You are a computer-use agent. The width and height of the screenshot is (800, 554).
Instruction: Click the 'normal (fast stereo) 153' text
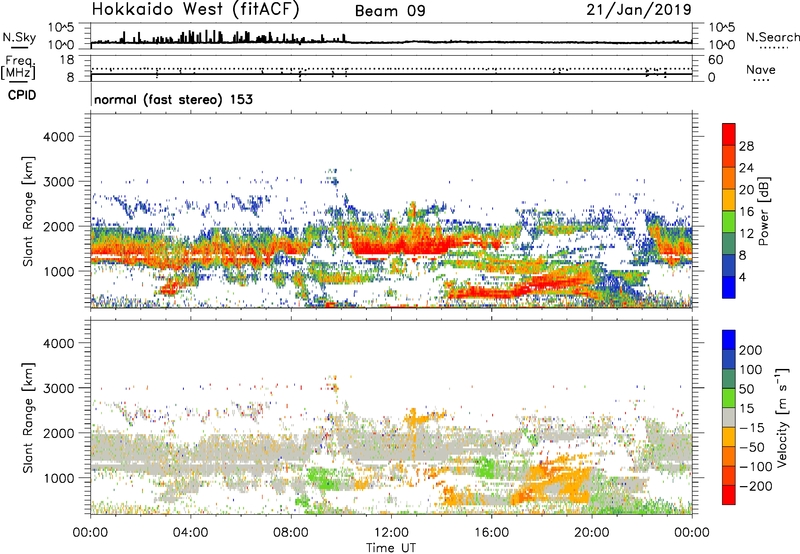pyautogui.click(x=173, y=100)
